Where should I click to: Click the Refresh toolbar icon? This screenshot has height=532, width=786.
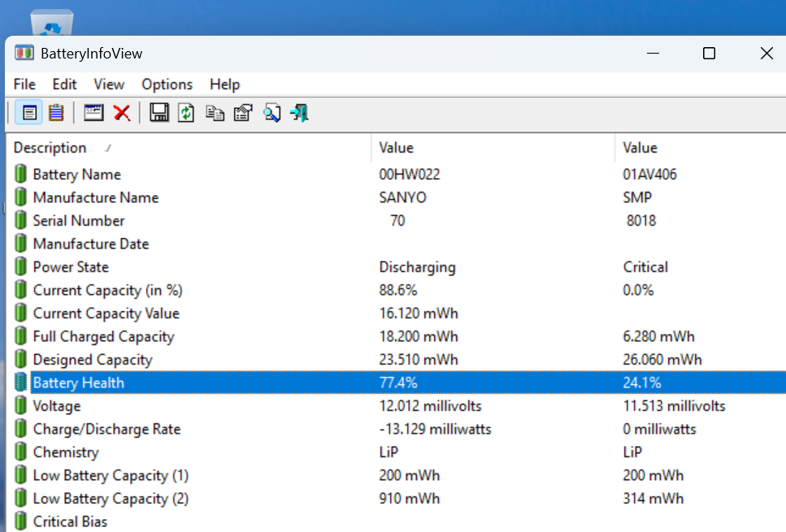coord(186,113)
